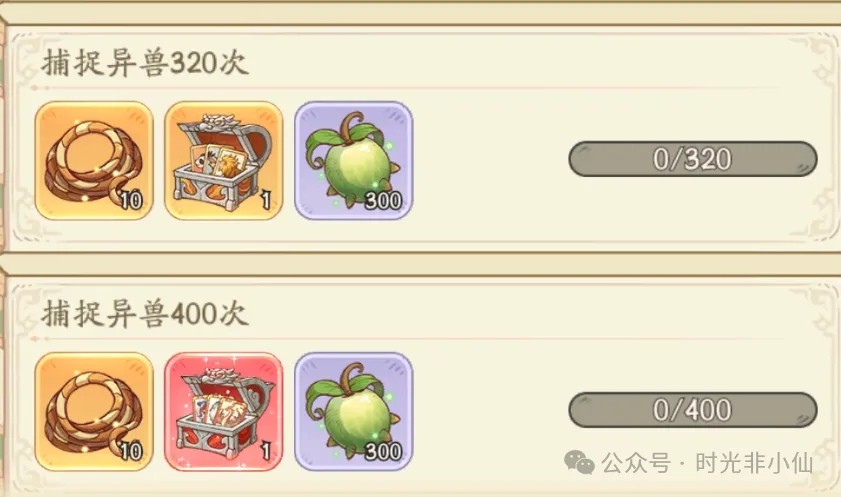Tap the rope reward in the 400-capture task

(x=94, y=411)
